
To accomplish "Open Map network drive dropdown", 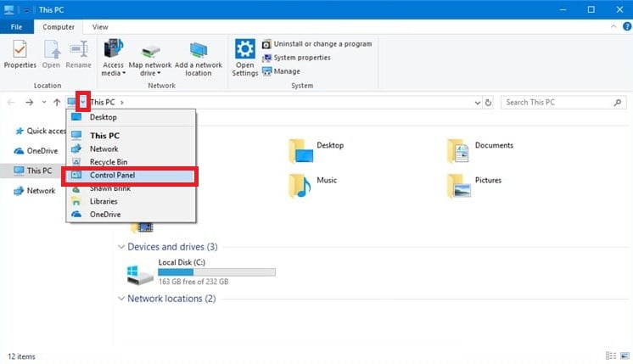I will 150,59.
